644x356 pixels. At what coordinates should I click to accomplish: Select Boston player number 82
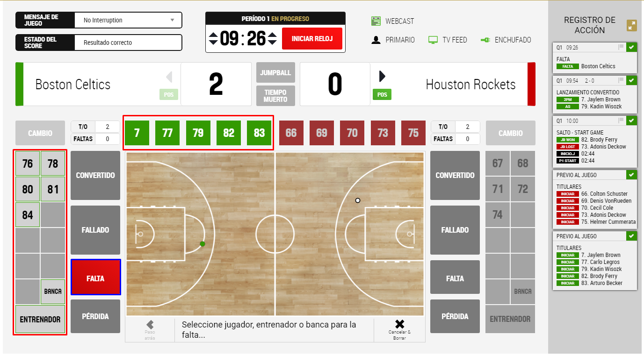click(229, 133)
